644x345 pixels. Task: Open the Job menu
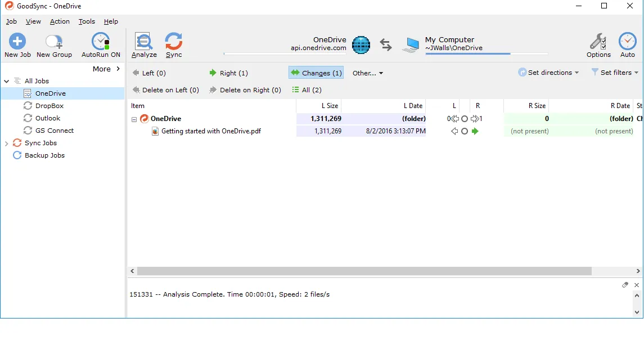[11, 21]
